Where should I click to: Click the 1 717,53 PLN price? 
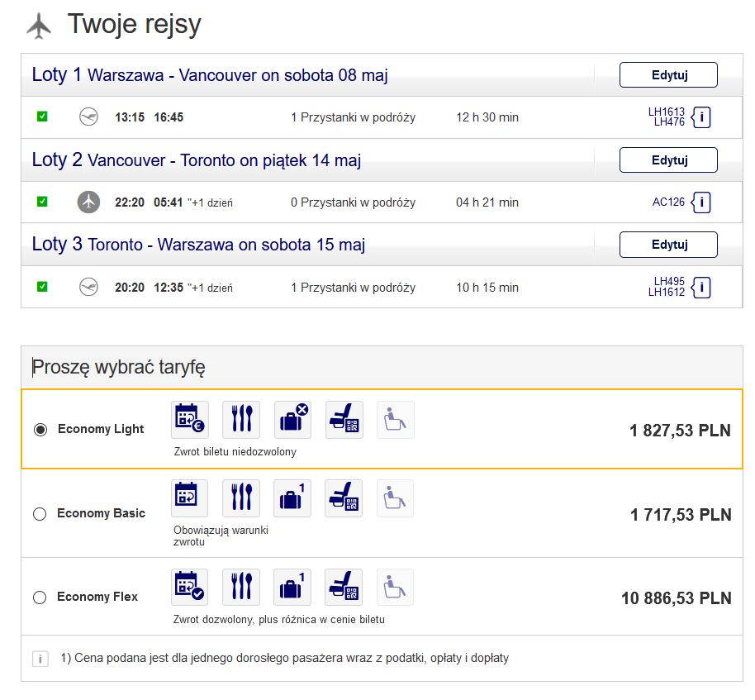[x=681, y=515]
